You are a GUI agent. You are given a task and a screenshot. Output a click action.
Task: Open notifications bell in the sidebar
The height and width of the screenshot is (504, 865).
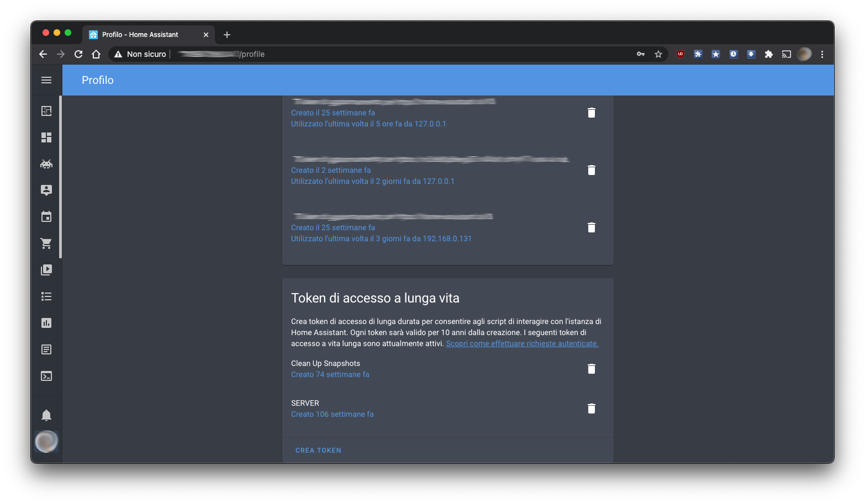pos(46,415)
